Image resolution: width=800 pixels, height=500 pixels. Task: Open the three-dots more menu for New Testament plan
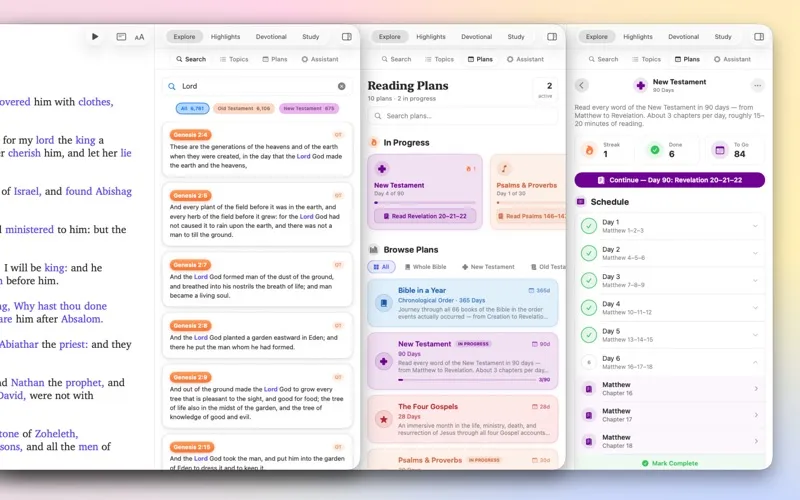click(758, 85)
